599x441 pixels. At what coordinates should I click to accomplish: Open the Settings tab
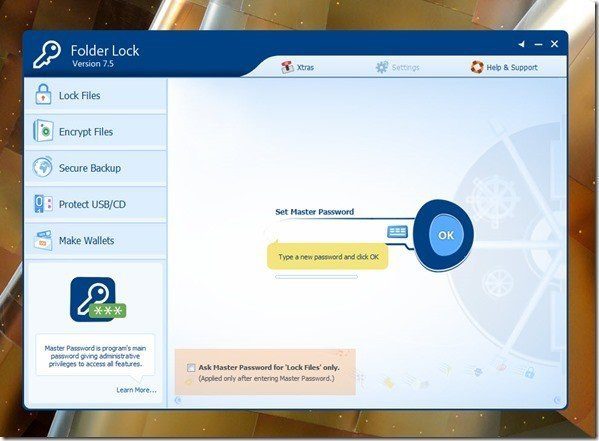[397, 67]
